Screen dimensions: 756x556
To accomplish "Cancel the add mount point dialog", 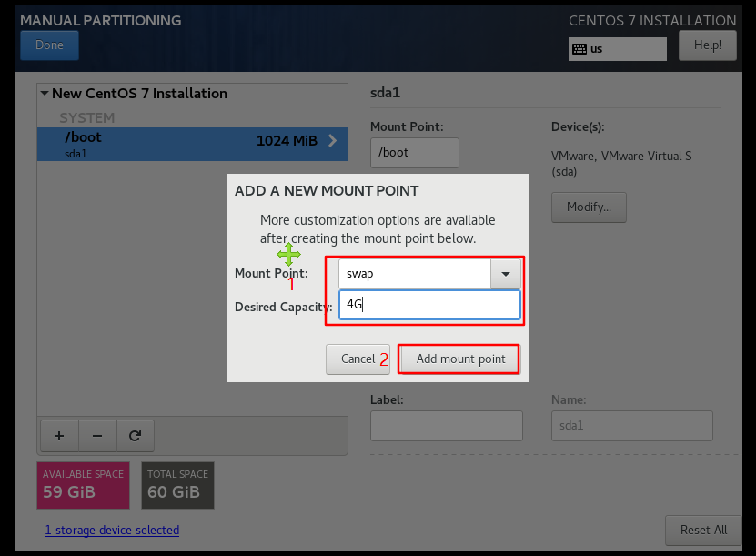I will (358, 359).
